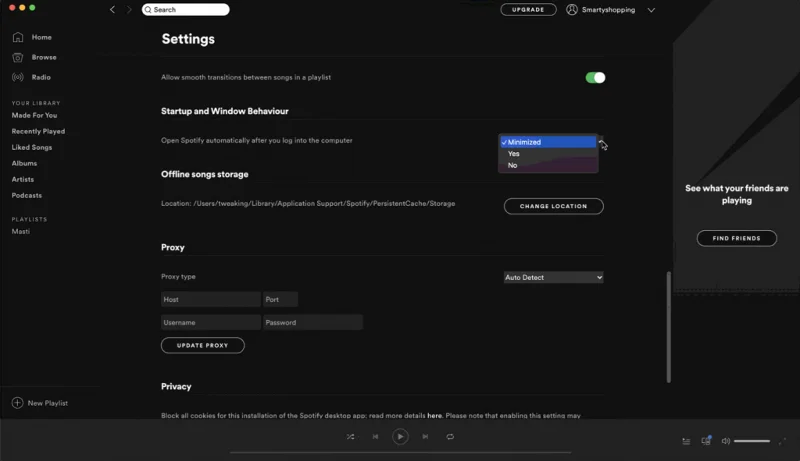Open Smartyshopping profile name
The height and width of the screenshot is (461, 800).
[x=608, y=10]
